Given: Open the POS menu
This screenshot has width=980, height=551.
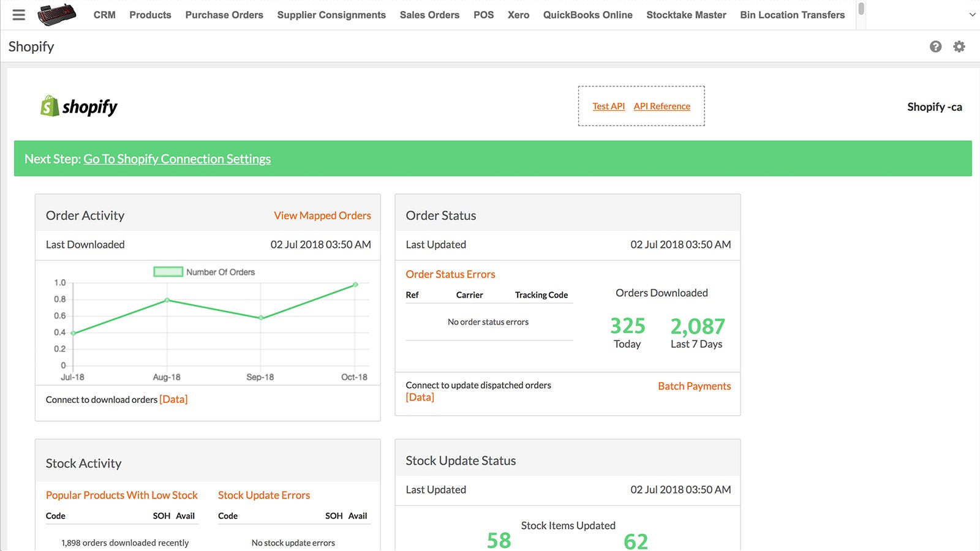Looking at the screenshot, I should tap(483, 15).
